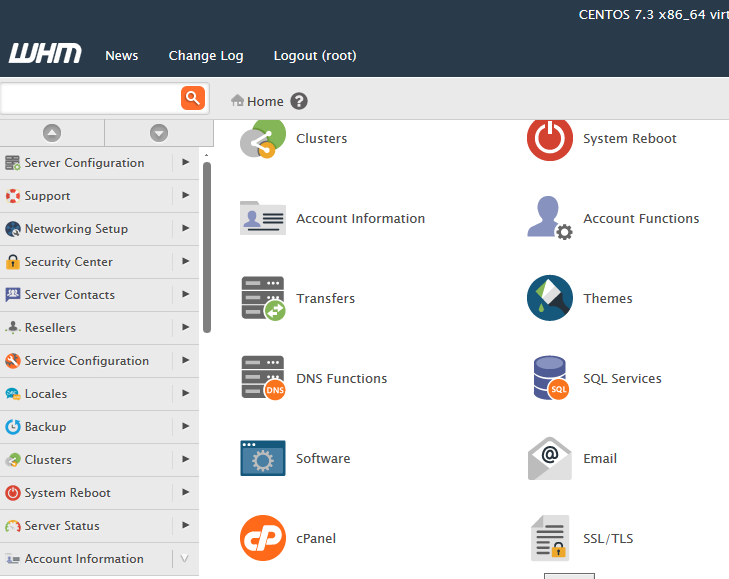Open Account Information card icon in main panel
The image size is (729, 579).
[263, 218]
